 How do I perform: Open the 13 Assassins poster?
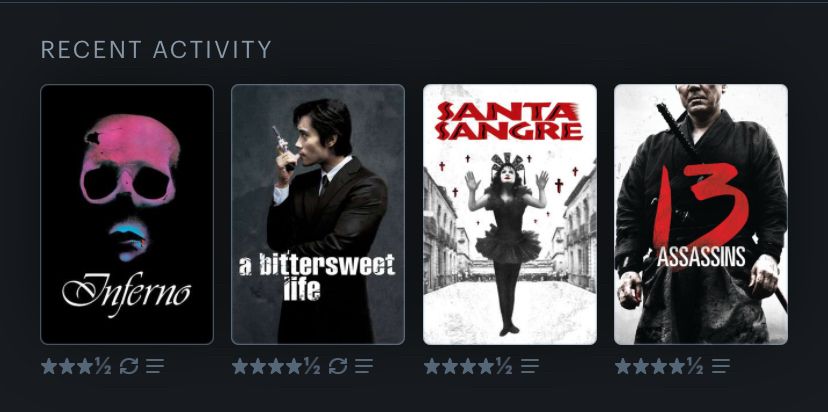click(x=701, y=214)
